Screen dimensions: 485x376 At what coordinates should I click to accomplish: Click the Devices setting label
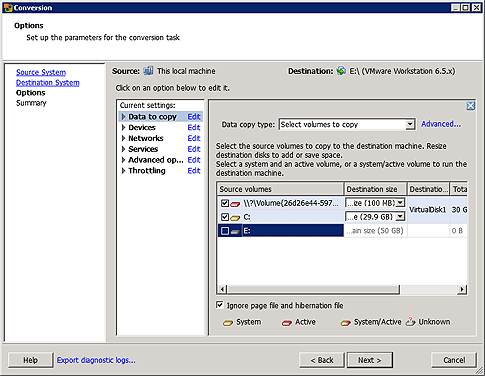click(x=142, y=128)
